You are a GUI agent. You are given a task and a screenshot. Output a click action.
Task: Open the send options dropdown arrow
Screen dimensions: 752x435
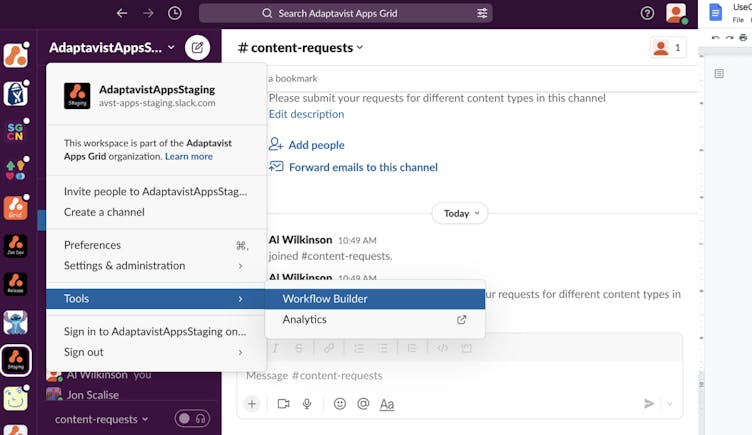(670, 404)
